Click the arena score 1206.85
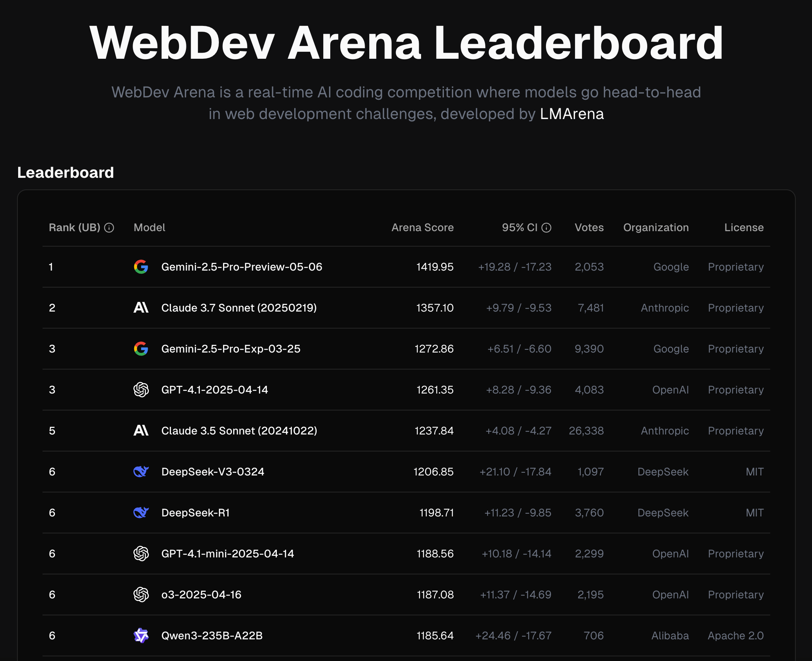 tap(433, 472)
